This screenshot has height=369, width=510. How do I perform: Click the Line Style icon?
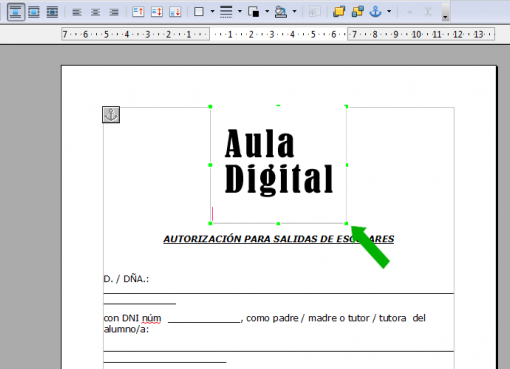pyautogui.click(x=226, y=12)
